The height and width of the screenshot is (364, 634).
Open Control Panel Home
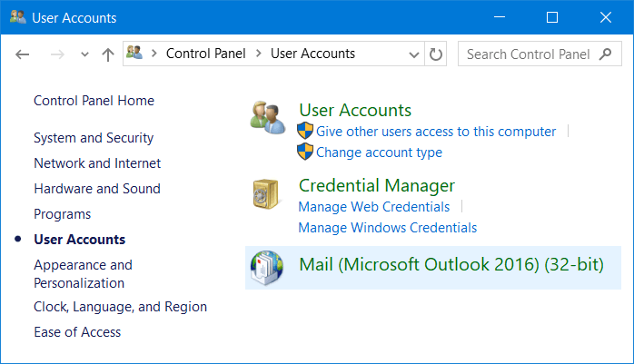(x=94, y=101)
